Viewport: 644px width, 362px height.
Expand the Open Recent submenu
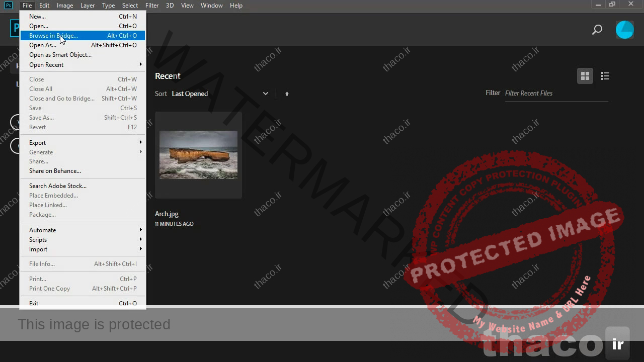(83, 65)
